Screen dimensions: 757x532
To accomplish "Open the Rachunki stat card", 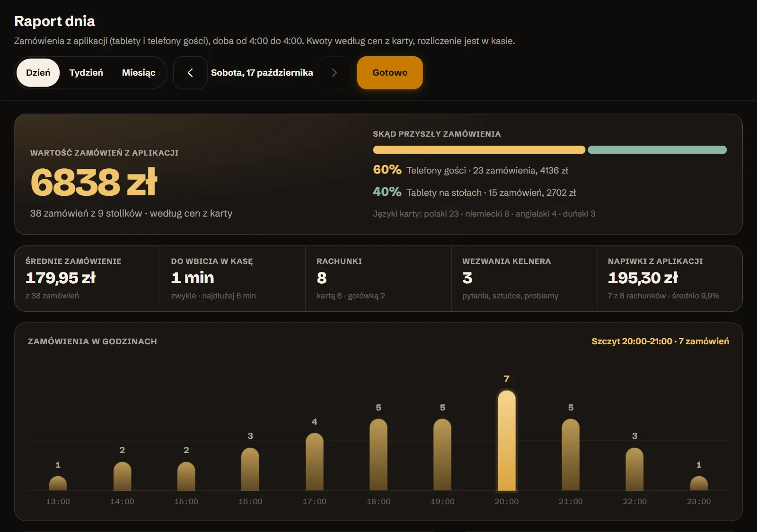I will [x=378, y=279].
